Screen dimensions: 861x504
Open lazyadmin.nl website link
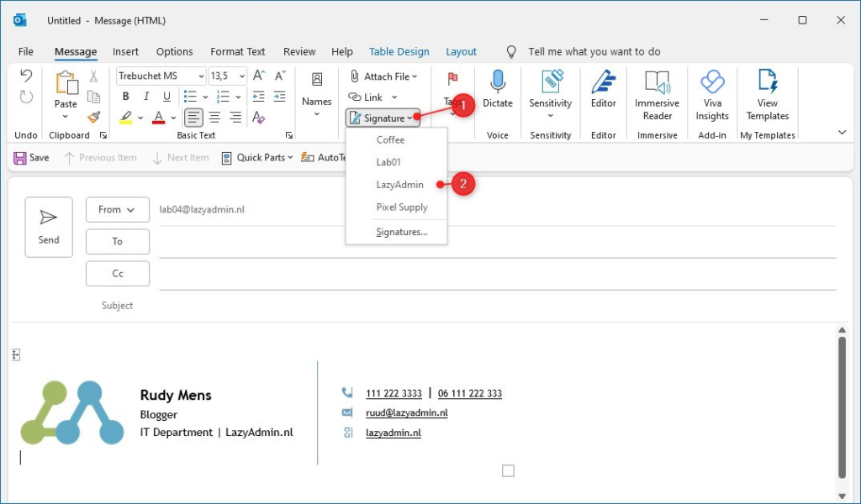pos(394,433)
